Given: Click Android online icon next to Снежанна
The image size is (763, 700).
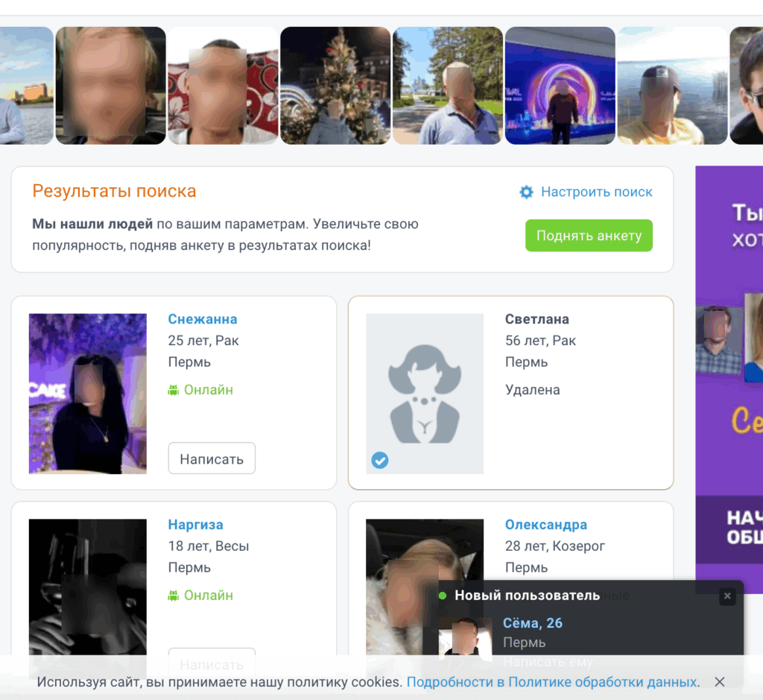Looking at the screenshot, I should pos(174,390).
